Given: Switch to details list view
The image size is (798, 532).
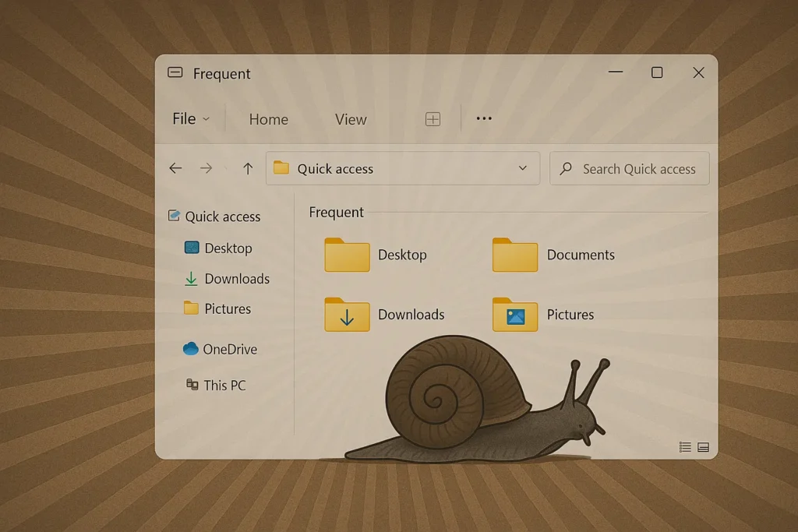Looking at the screenshot, I should click(685, 447).
